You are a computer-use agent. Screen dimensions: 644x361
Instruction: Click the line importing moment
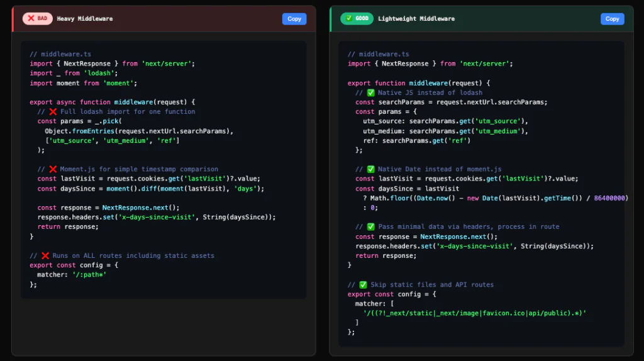click(x=84, y=83)
